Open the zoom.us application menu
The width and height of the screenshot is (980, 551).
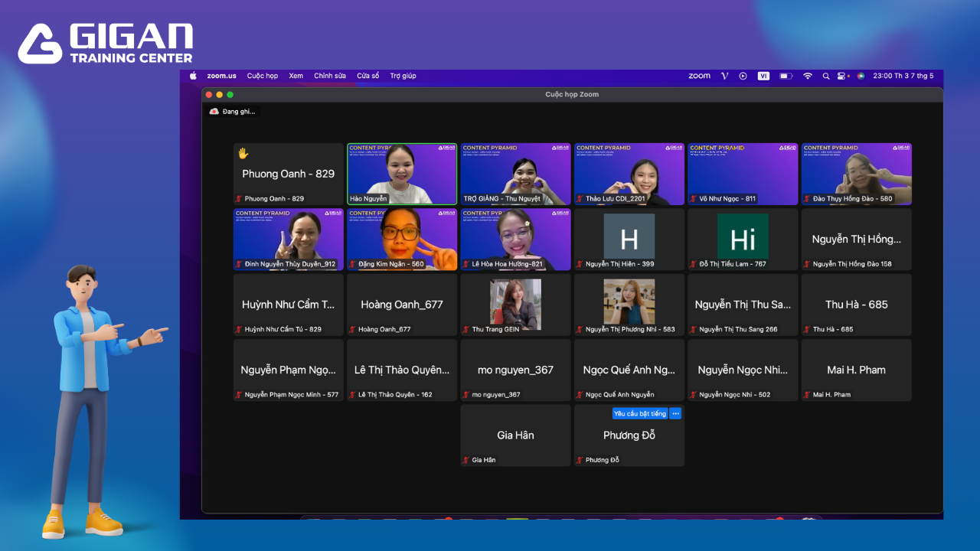(222, 76)
